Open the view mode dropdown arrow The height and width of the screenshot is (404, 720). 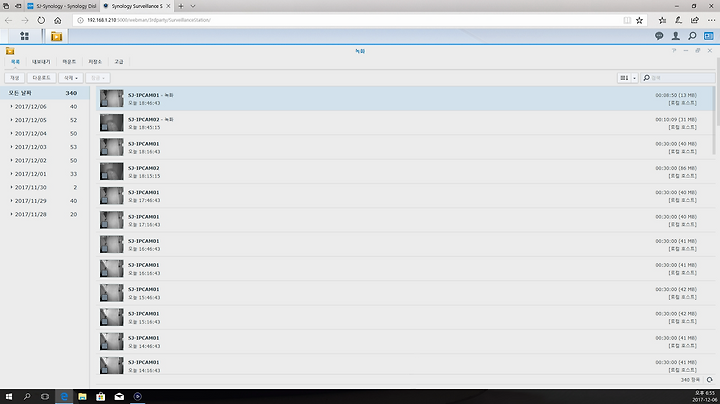[x=635, y=78]
